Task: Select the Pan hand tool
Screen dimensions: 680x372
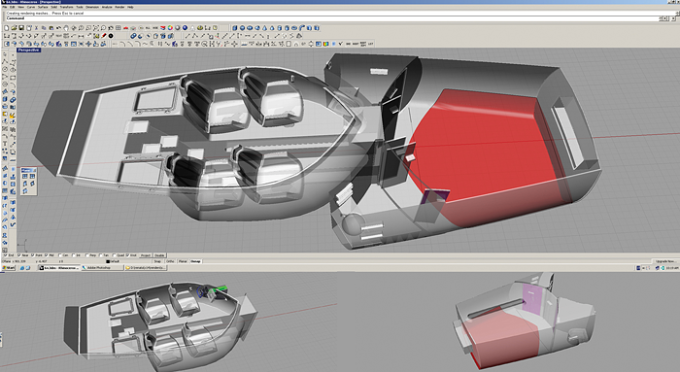Action: 66,28
